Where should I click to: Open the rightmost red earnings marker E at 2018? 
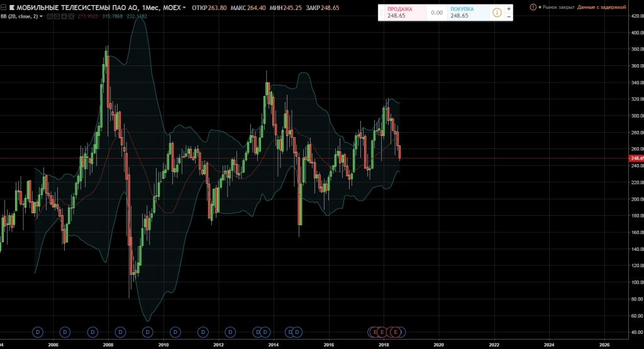coord(396,332)
